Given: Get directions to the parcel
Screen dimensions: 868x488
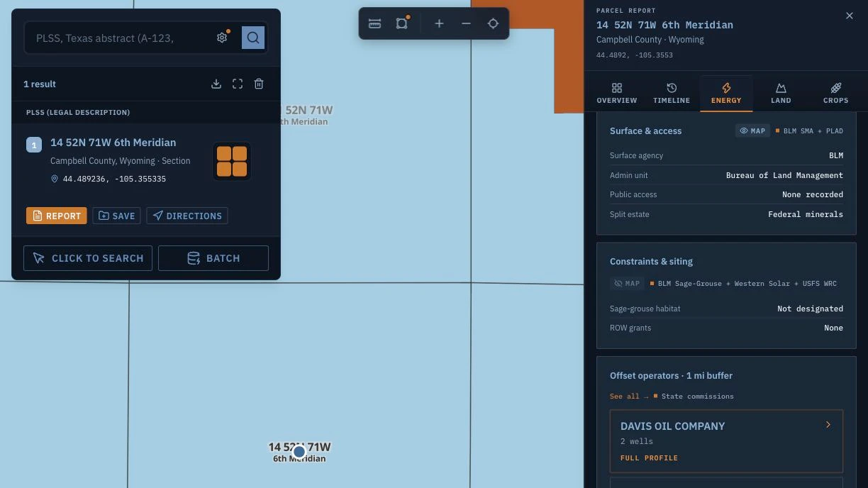Looking at the screenshot, I should [187, 216].
